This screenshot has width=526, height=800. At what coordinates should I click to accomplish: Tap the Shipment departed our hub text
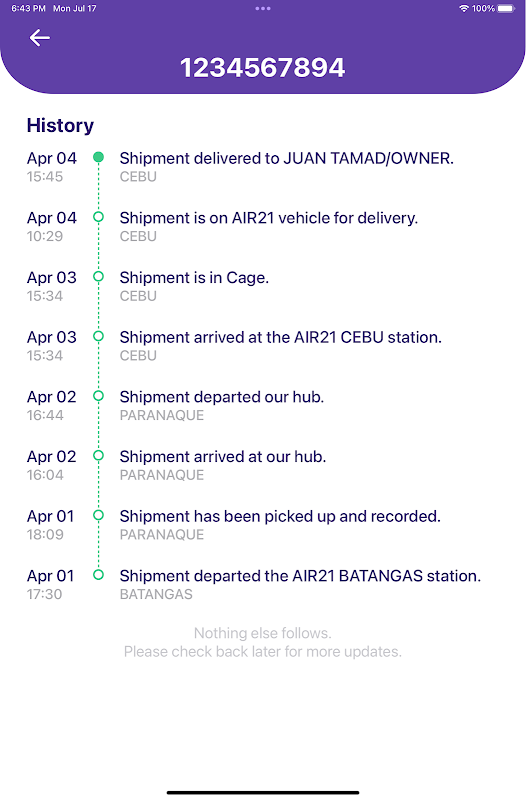pyautogui.click(x=221, y=397)
